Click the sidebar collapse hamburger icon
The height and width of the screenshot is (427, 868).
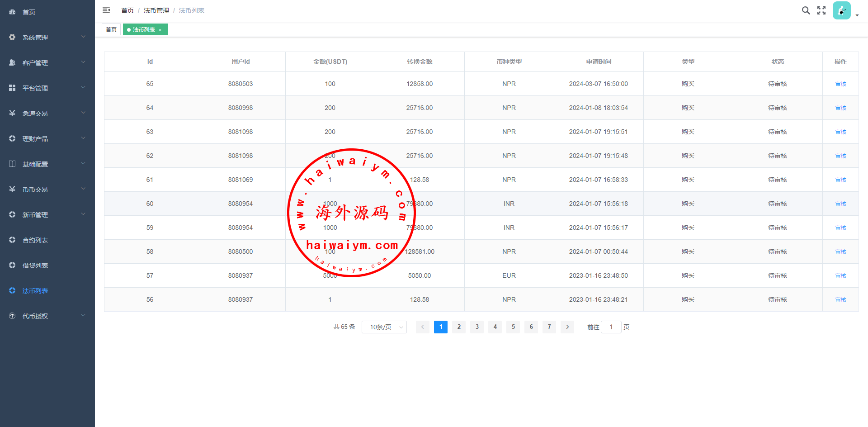pos(106,10)
